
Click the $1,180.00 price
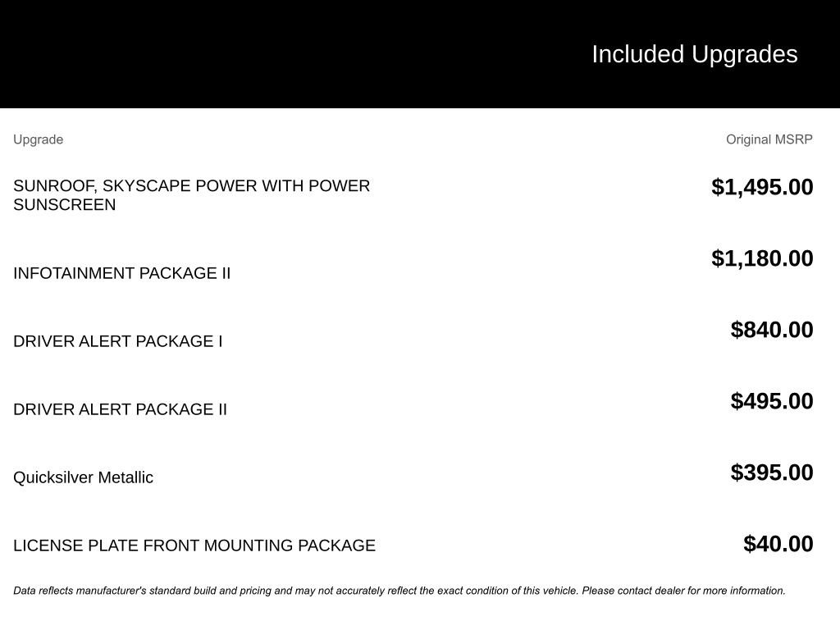[762, 258]
